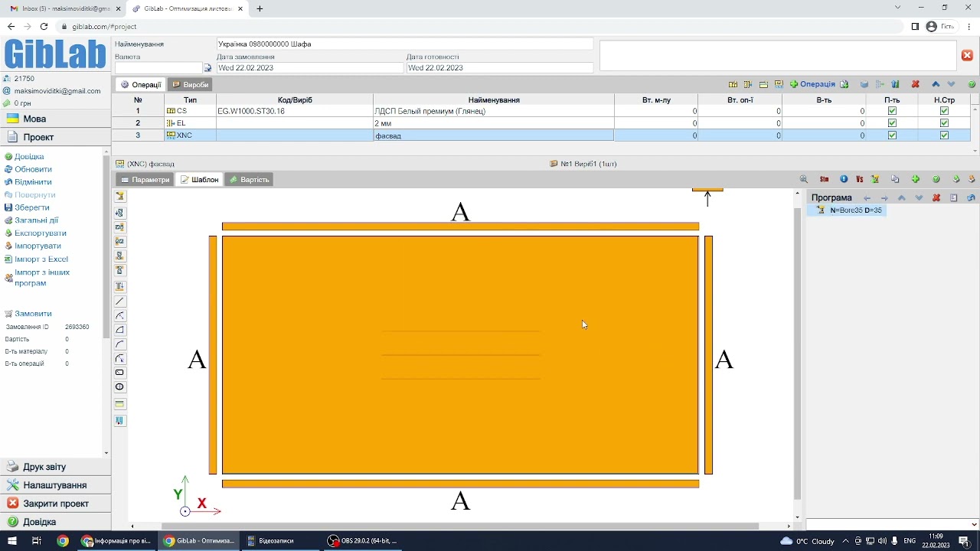
Task: Move program step down with chevron
Action: coord(919,197)
